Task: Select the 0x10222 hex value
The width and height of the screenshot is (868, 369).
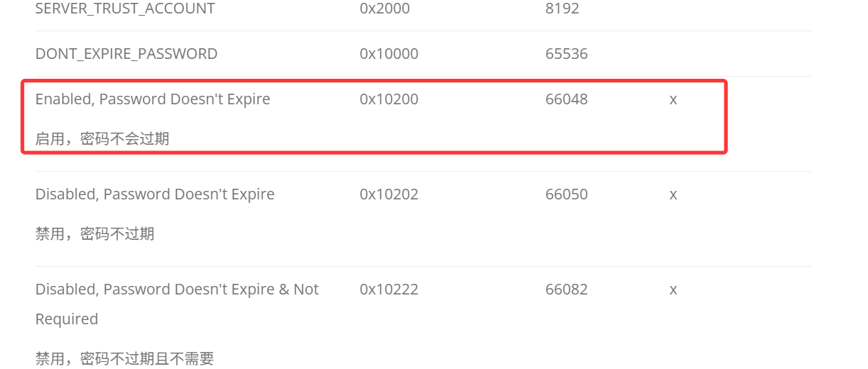Action: coord(389,290)
